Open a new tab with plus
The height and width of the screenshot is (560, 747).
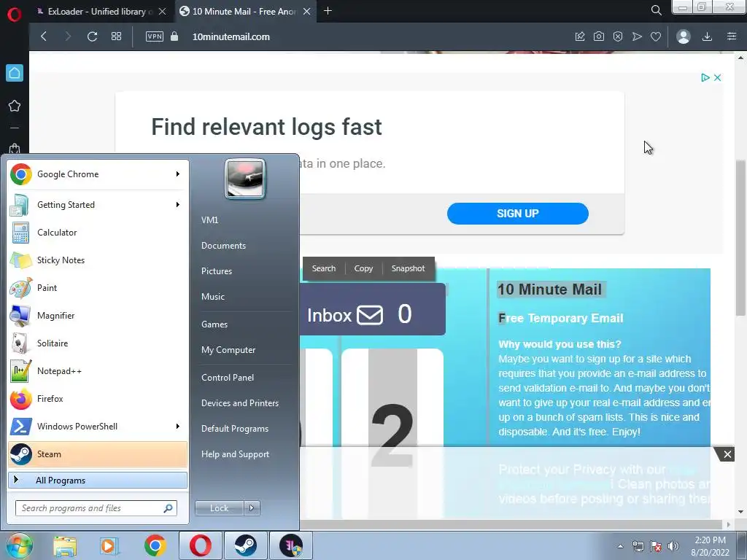(x=328, y=11)
